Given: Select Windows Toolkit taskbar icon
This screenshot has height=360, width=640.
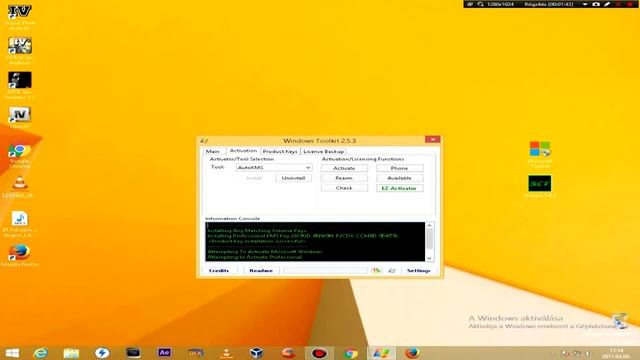Looking at the screenshot, I should tap(381, 353).
